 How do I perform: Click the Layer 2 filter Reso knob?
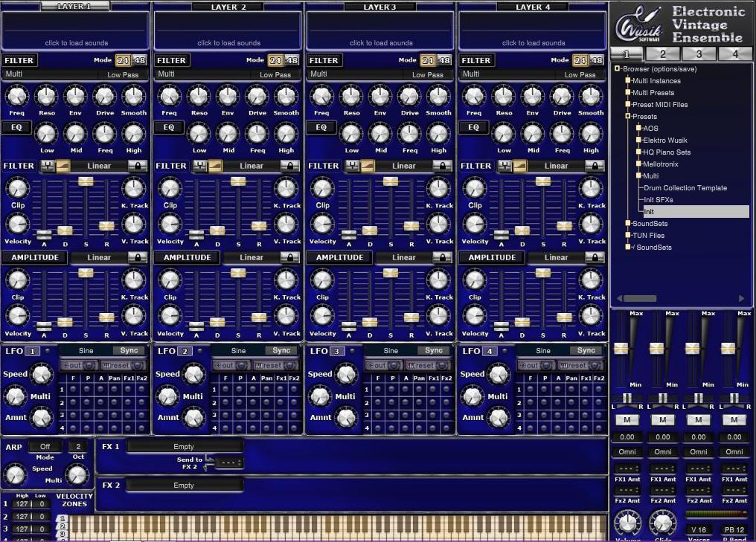click(x=199, y=97)
